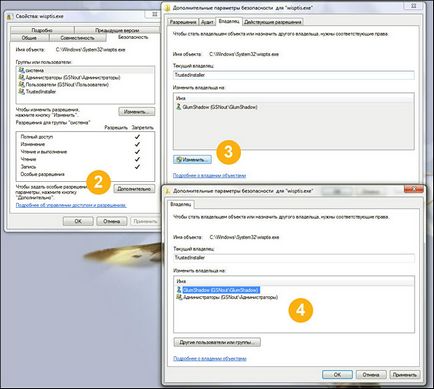Switch to the Аудит tab
The height and width of the screenshot is (389, 434).
tap(207, 22)
